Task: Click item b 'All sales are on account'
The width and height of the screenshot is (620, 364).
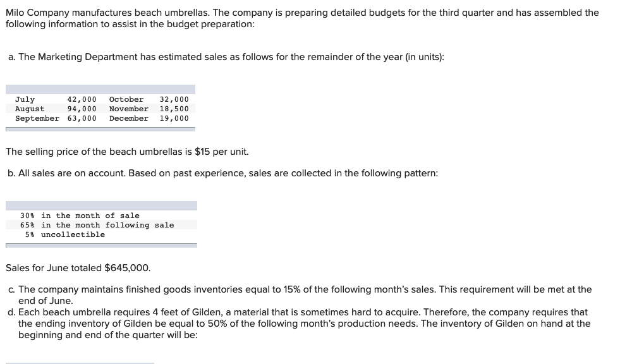Action: 222,173
